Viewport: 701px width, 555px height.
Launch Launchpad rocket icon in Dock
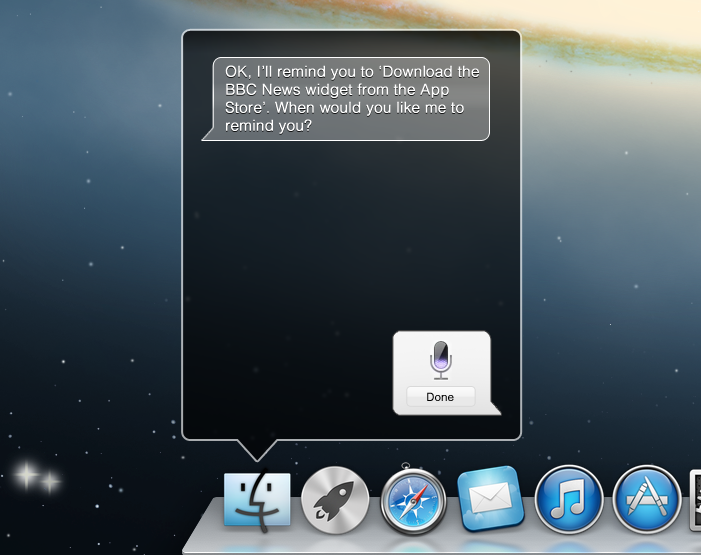click(335, 500)
